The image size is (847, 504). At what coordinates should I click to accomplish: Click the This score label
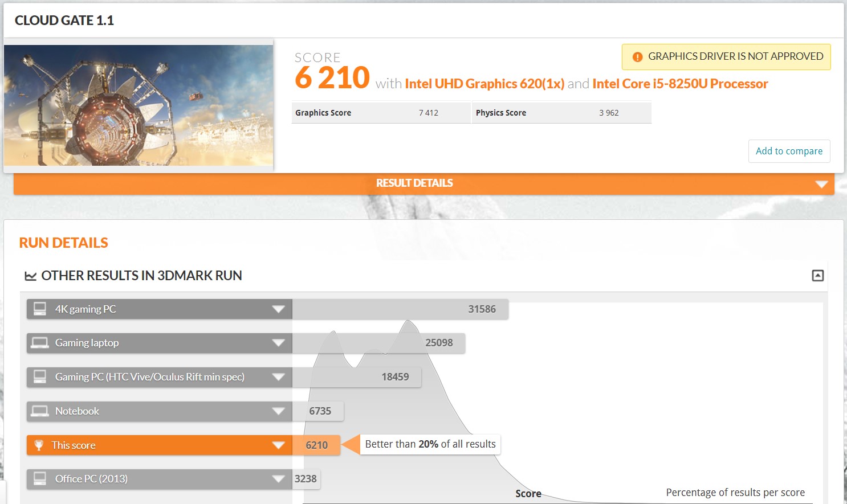(74, 445)
